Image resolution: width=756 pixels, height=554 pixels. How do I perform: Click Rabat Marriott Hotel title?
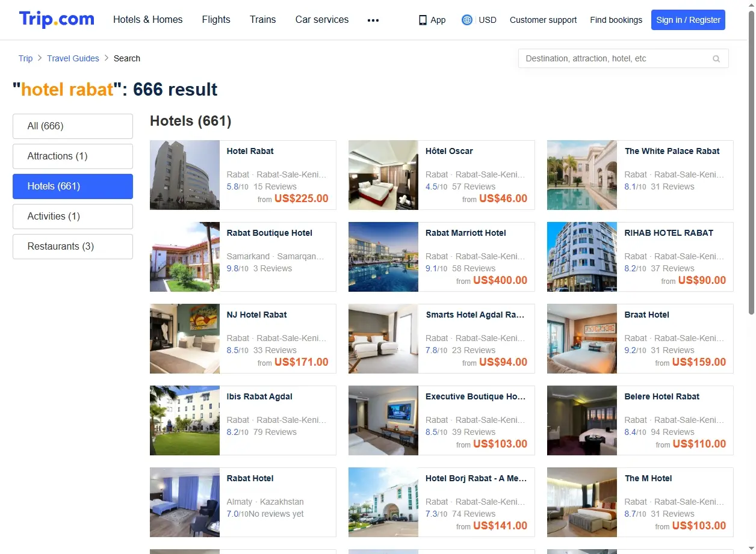466,233
